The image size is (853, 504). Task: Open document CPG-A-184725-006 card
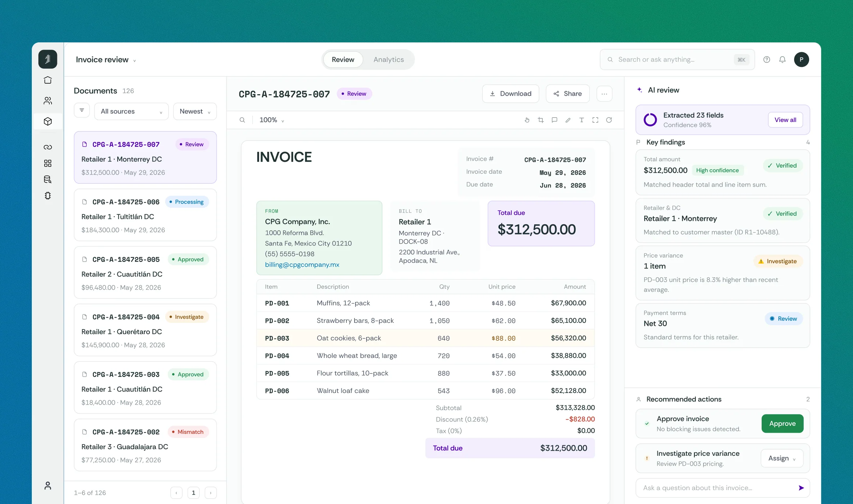145,215
